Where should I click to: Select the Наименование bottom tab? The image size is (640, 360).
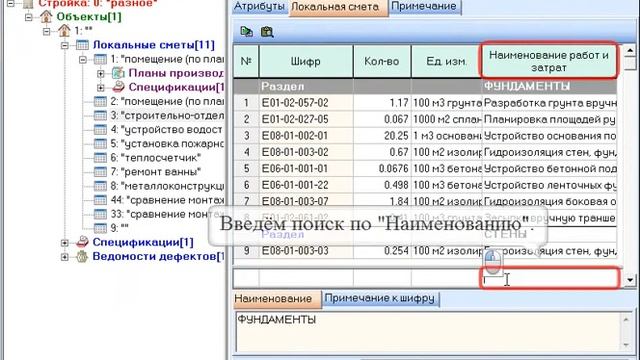278,299
